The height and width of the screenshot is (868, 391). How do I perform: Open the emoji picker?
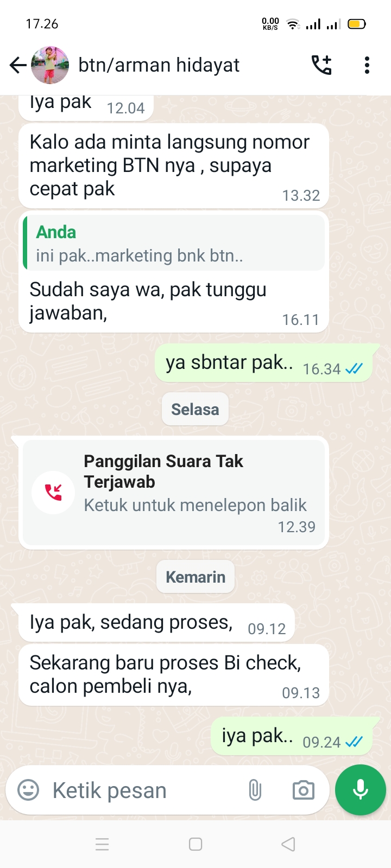click(x=28, y=790)
